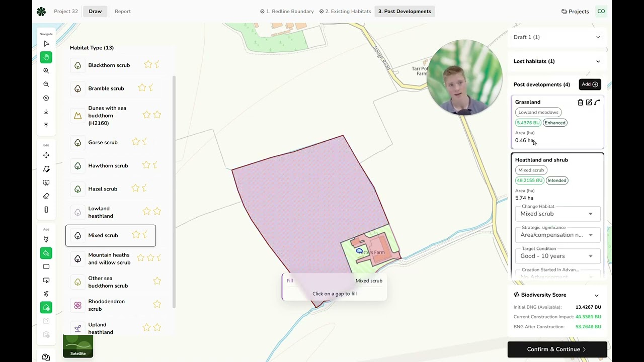Expand the Draft 1 (1) section

[x=556, y=37]
